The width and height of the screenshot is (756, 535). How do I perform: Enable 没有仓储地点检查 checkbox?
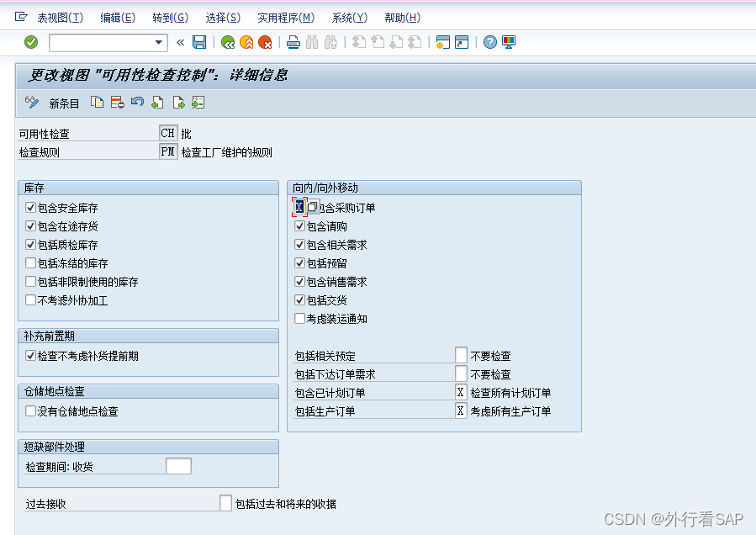(x=30, y=411)
